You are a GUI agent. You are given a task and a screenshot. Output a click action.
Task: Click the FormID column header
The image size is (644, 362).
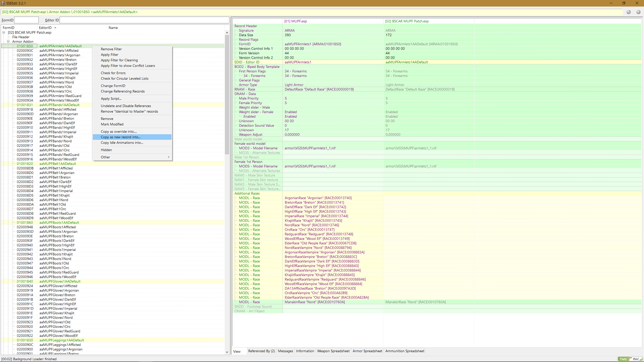pos(20,28)
